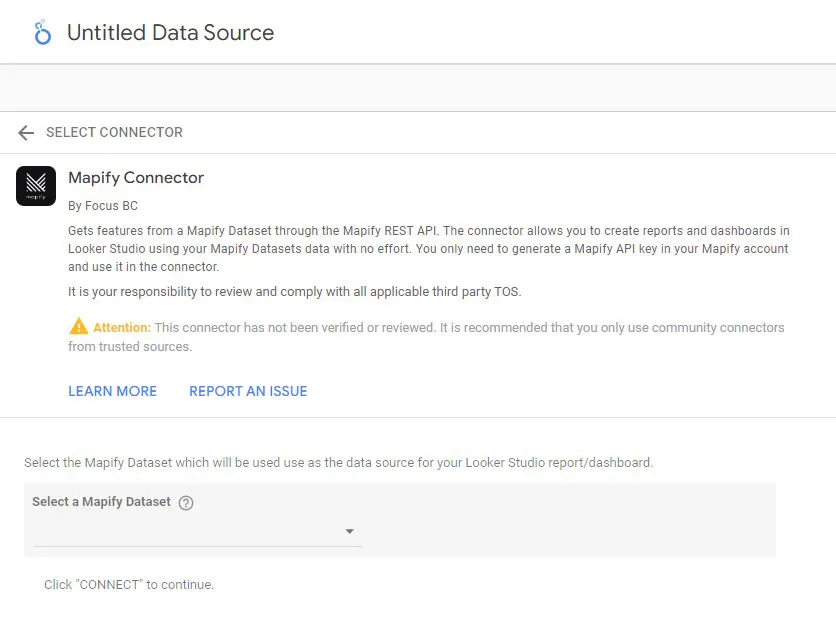836x621 pixels.
Task: Click the third party TOS notice text
Action: (x=295, y=292)
